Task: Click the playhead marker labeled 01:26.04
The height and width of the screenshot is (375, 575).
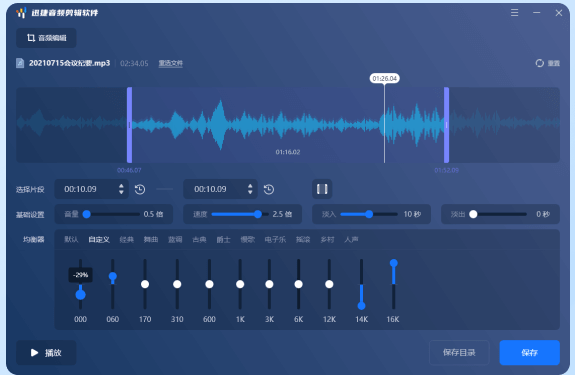Action: pyautogui.click(x=384, y=78)
